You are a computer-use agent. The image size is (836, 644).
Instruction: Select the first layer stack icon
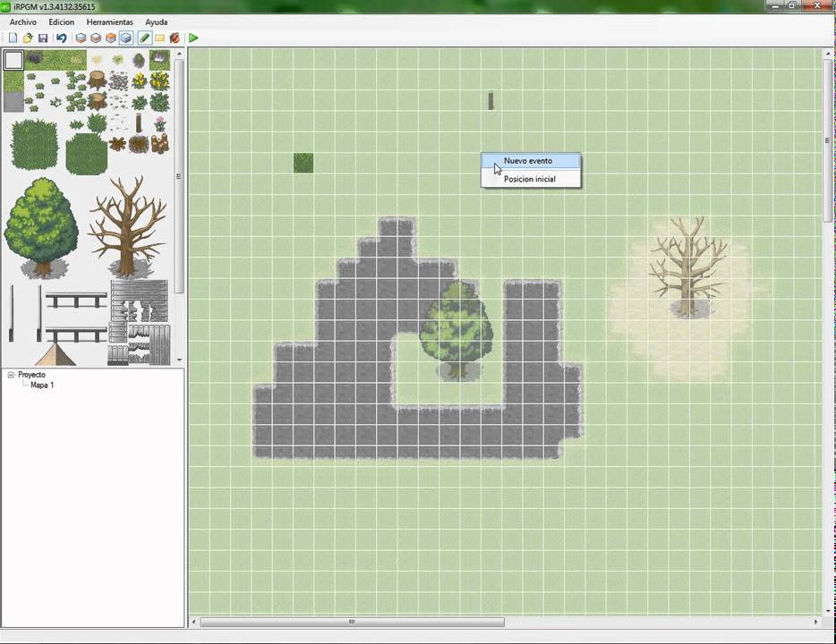81,38
